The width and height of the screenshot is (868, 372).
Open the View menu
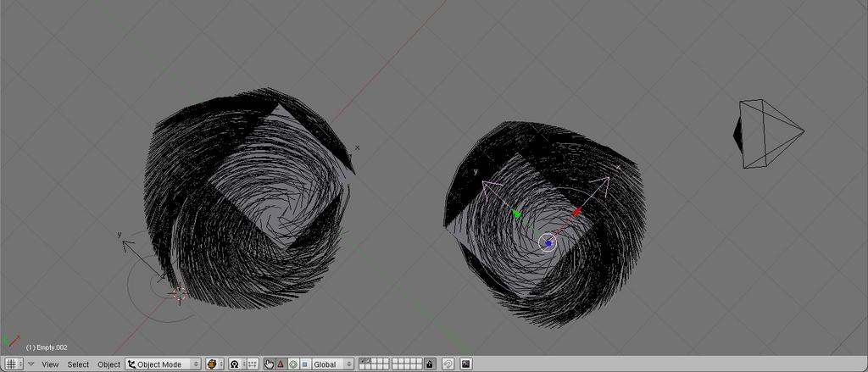pos(50,364)
